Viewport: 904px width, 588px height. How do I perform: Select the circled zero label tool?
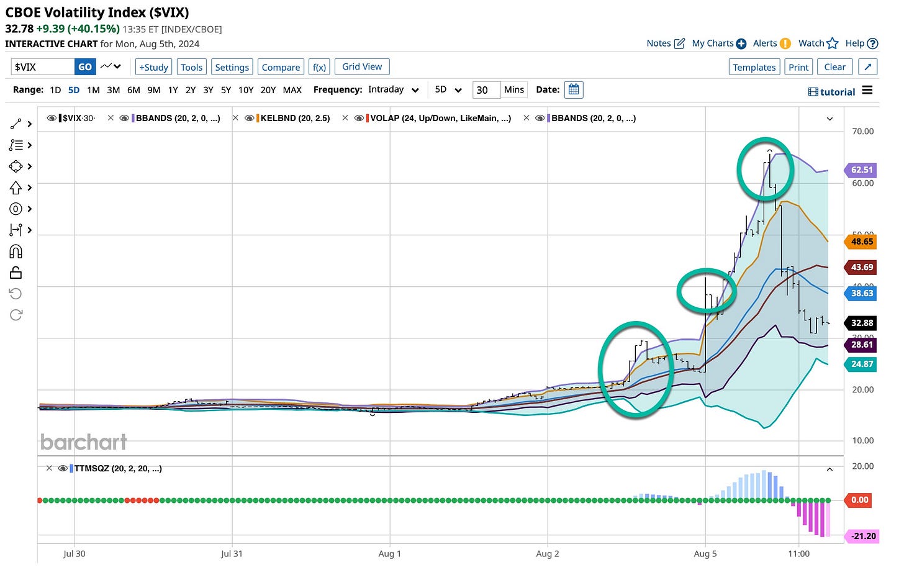pos(16,209)
